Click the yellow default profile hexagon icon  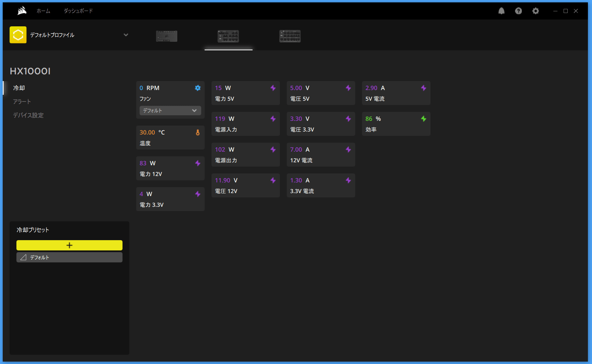pyautogui.click(x=18, y=35)
